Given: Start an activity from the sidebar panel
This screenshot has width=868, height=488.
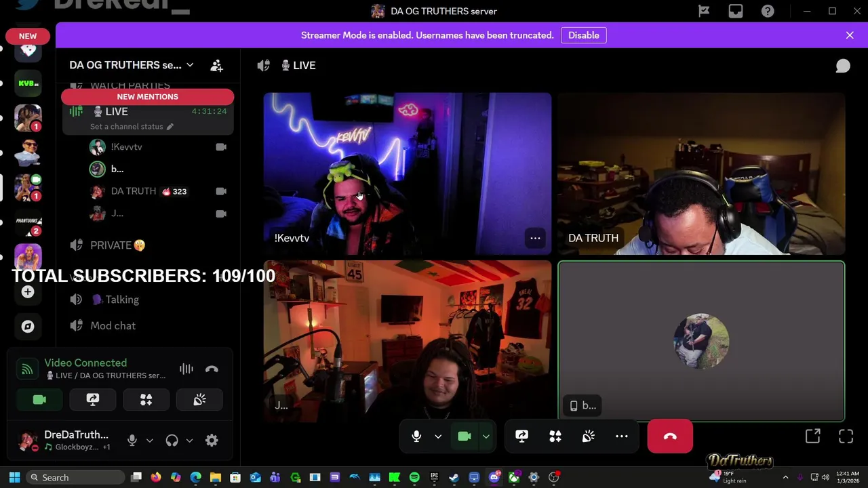Looking at the screenshot, I should pos(146,400).
